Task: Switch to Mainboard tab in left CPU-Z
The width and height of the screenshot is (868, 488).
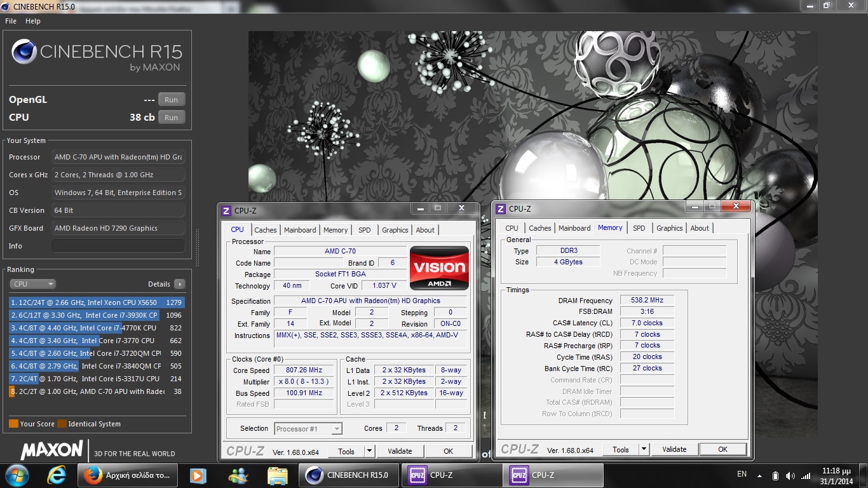Action: point(300,230)
